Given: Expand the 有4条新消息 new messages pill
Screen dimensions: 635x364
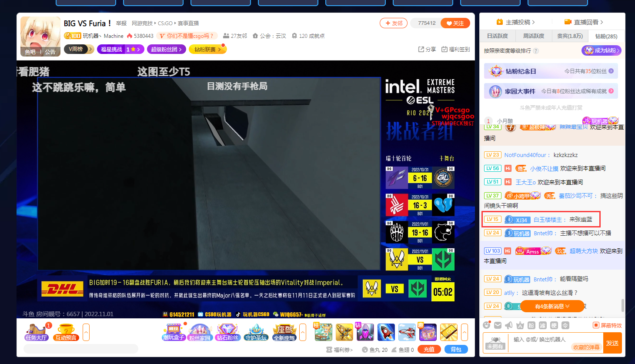Looking at the screenshot, I should 552,306.
